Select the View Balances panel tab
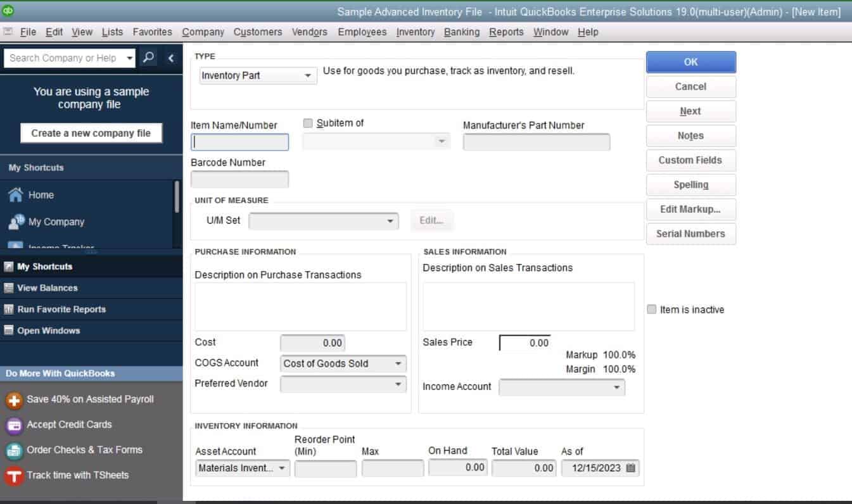 point(91,288)
